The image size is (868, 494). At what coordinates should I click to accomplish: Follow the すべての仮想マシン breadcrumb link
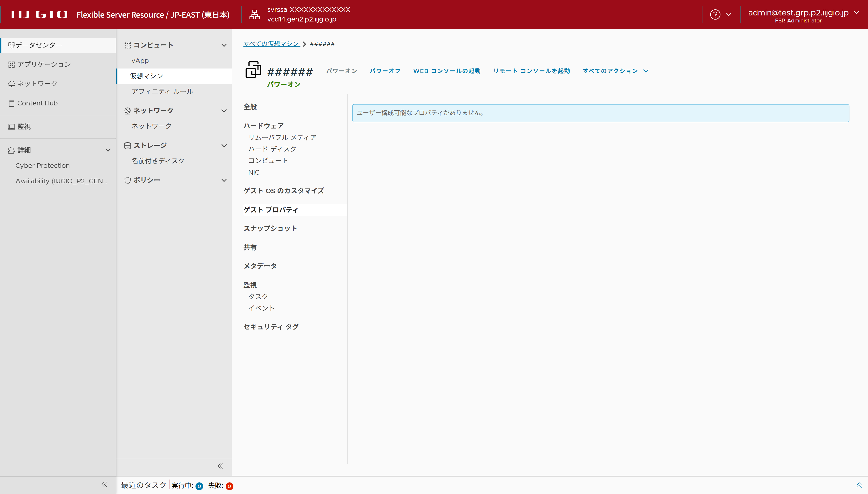(x=271, y=44)
